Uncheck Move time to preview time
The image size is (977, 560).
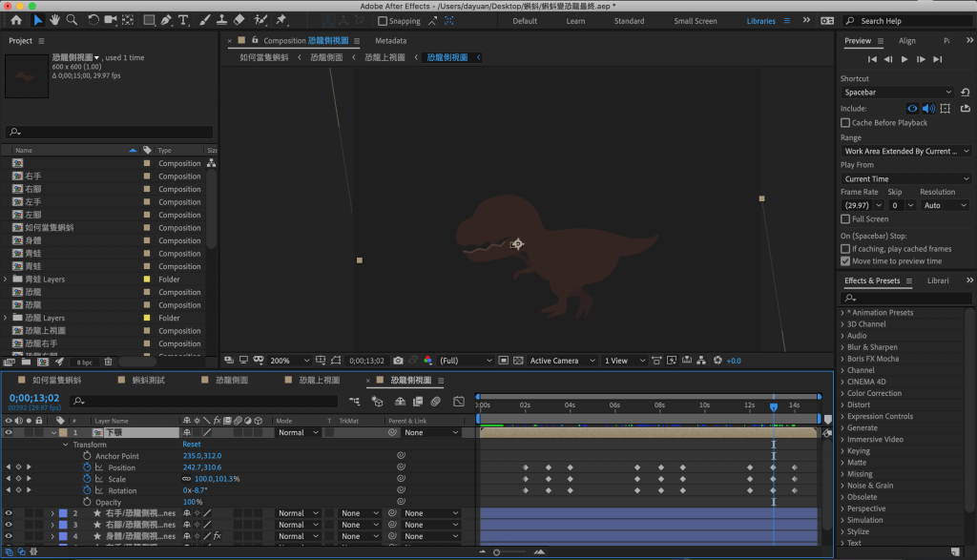[x=845, y=260]
